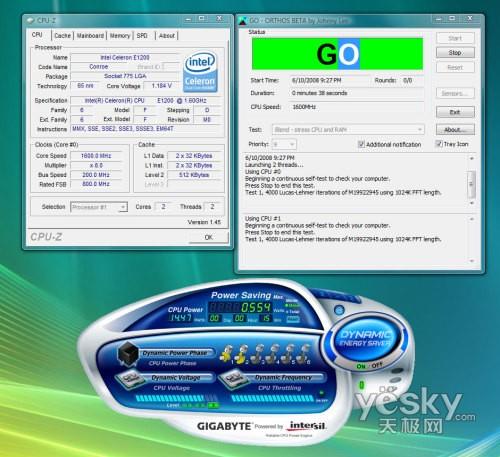Click the Intersil logo on the energy saver
The image size is (500, 457).
(x=307, y=426)
